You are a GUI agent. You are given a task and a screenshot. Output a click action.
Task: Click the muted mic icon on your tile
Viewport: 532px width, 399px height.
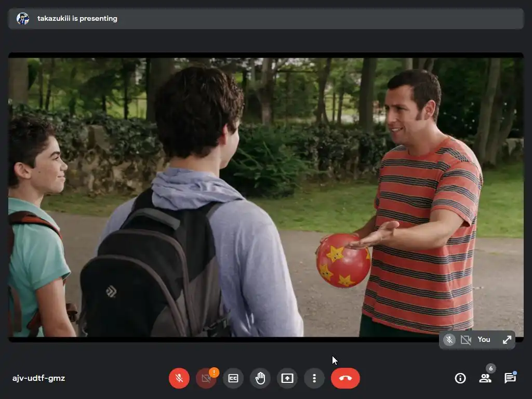pos(449,340)
